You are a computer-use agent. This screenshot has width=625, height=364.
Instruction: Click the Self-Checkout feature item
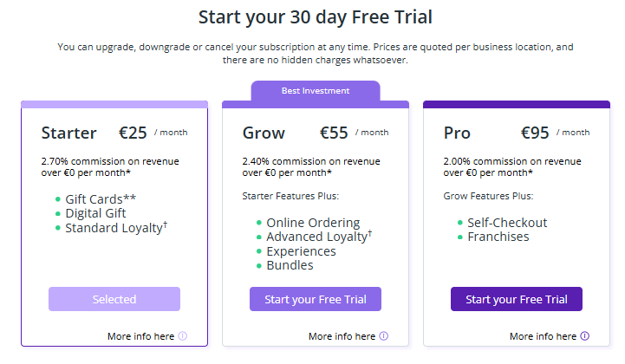(507, 223)
